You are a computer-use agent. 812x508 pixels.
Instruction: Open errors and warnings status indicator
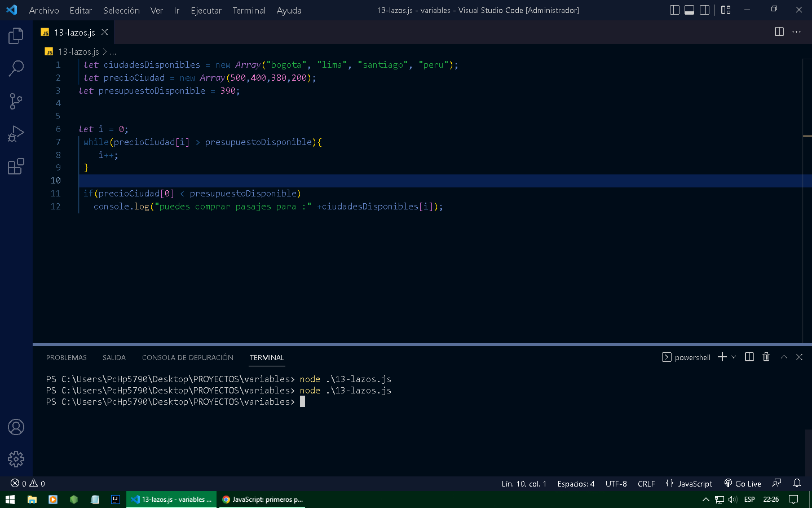28,484
